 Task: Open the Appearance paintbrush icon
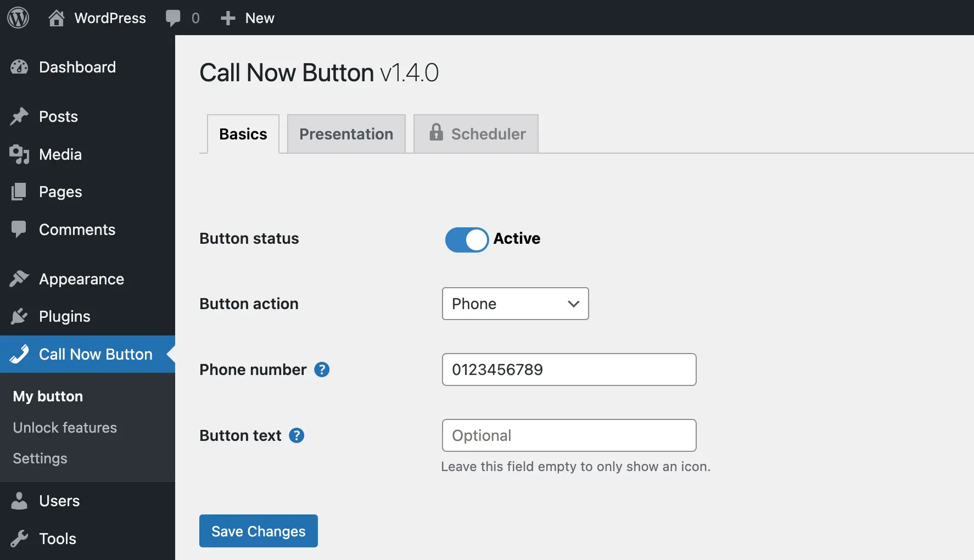(x=20, y=279)
